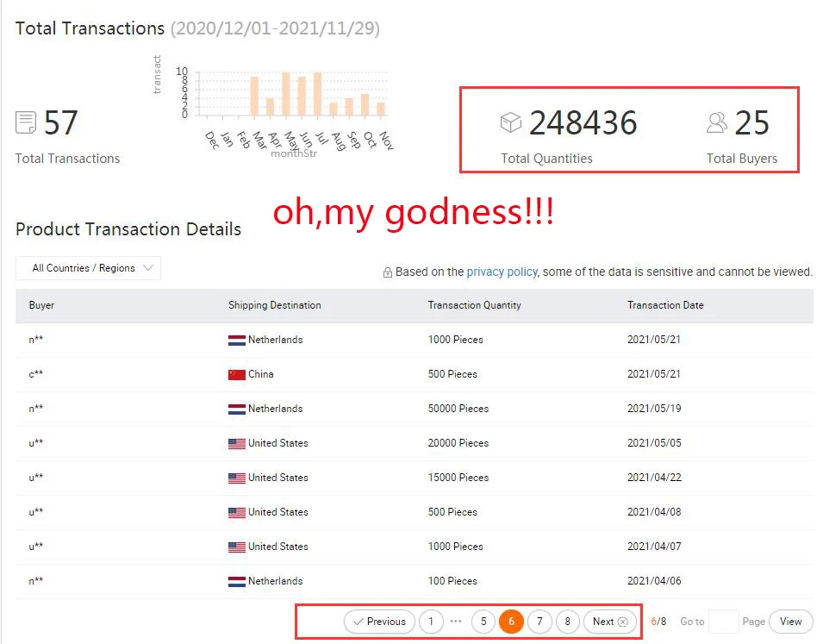
Task: Click the Transaction Date column header
Action: 665,305
